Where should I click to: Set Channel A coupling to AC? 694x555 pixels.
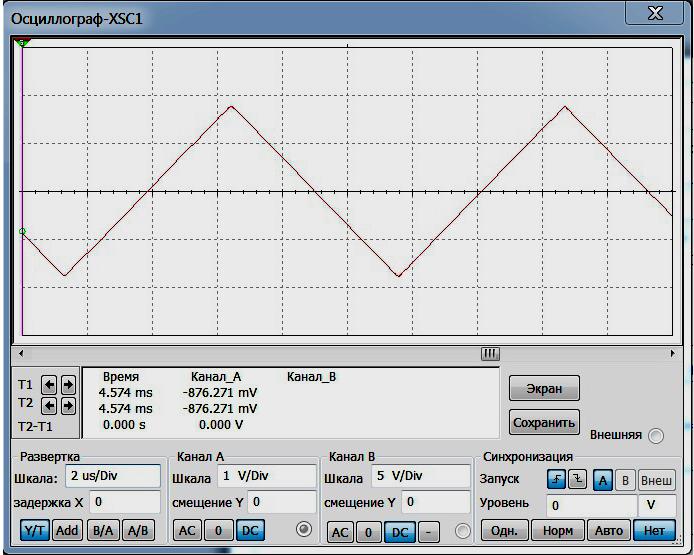click(x=187, y=530)
